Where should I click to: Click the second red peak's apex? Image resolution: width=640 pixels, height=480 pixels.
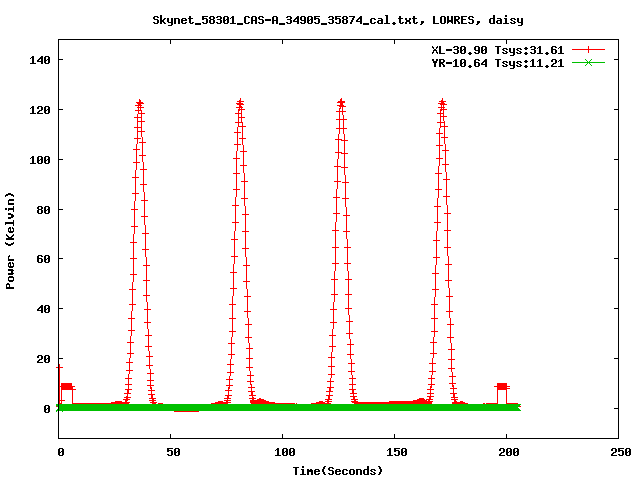(x=240, y=102)
